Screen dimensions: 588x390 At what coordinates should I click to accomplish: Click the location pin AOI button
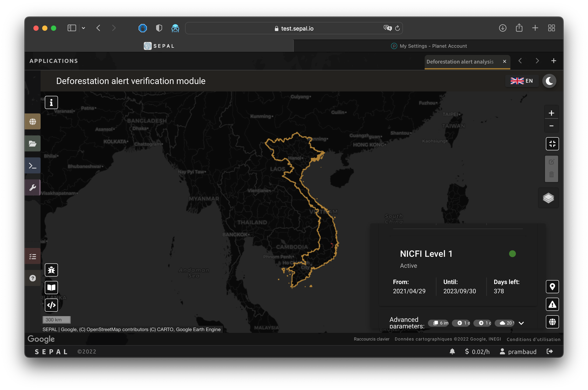[552, 287]
